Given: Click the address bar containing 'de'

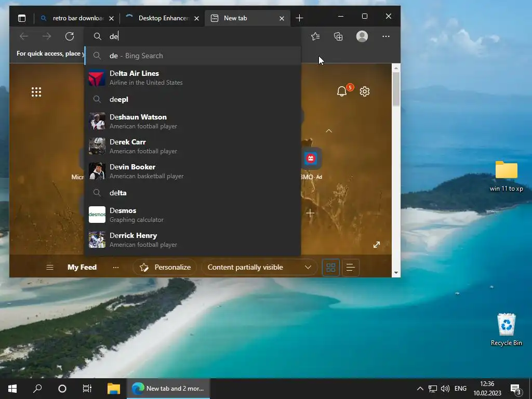Looking at the screenshot, I should pos(193,36).
